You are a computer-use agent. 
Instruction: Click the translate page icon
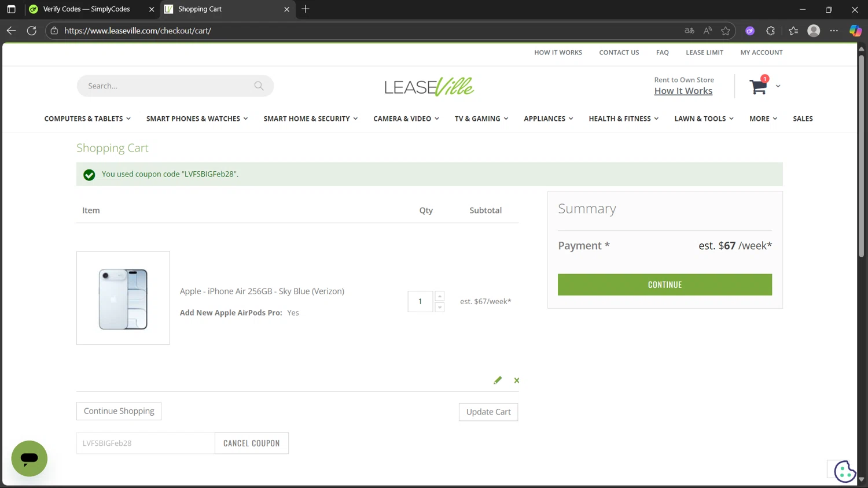tap(689, 31)
